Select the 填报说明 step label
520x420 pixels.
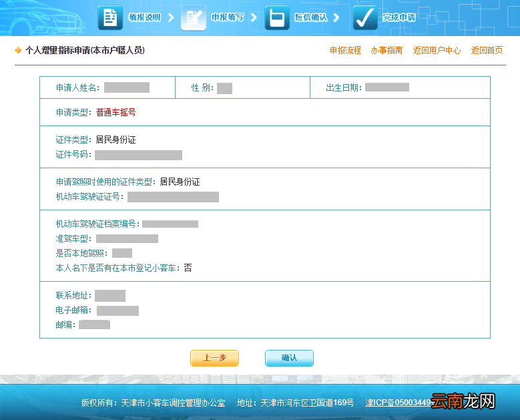coord(145,17)
